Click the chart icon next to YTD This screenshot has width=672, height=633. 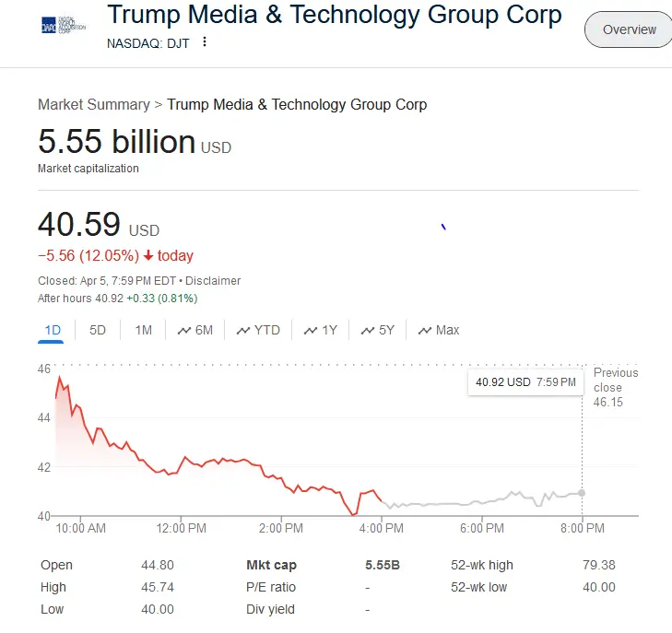point(243,330)
